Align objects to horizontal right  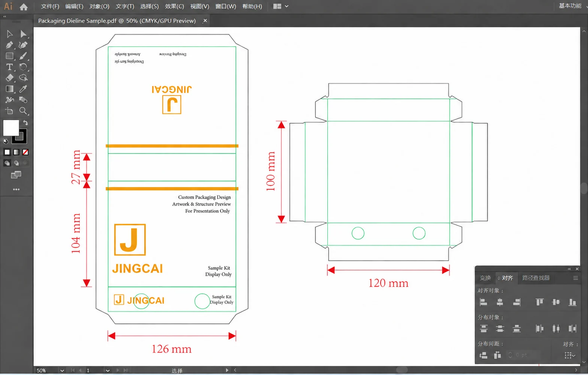tap(517, 302)
